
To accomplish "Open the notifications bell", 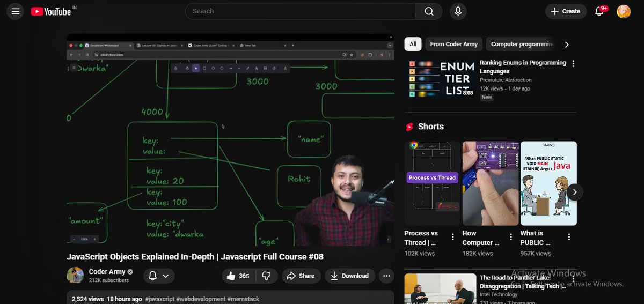I will (x=599, y=11).
